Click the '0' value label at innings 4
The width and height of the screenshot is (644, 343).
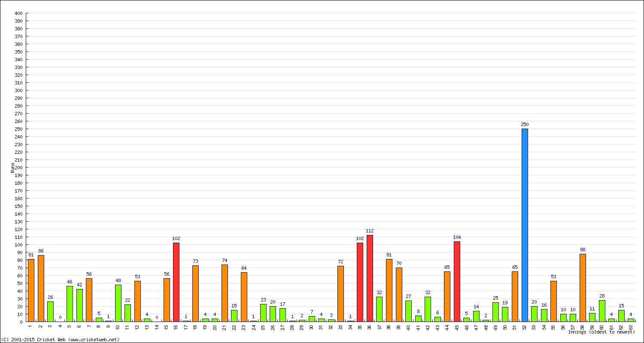click(60, 317)
